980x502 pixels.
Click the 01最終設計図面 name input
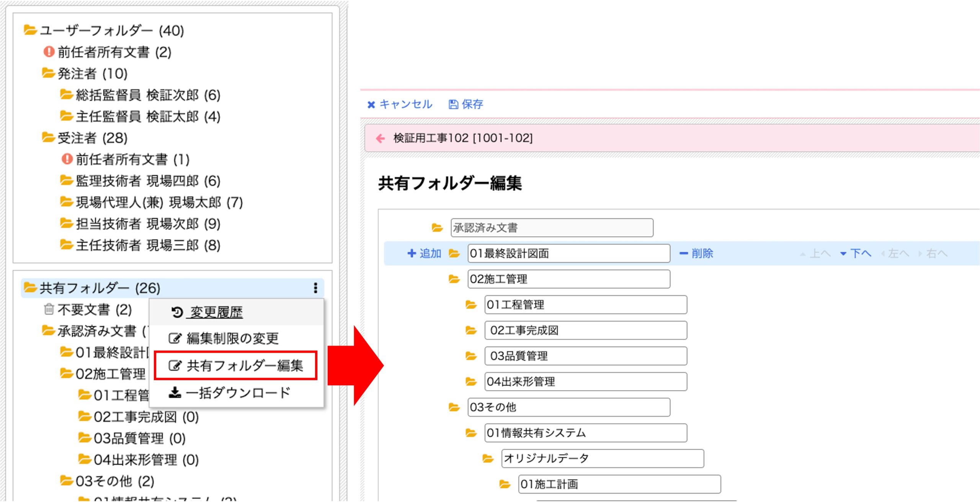pyautogui.click(x=569, y=253)
